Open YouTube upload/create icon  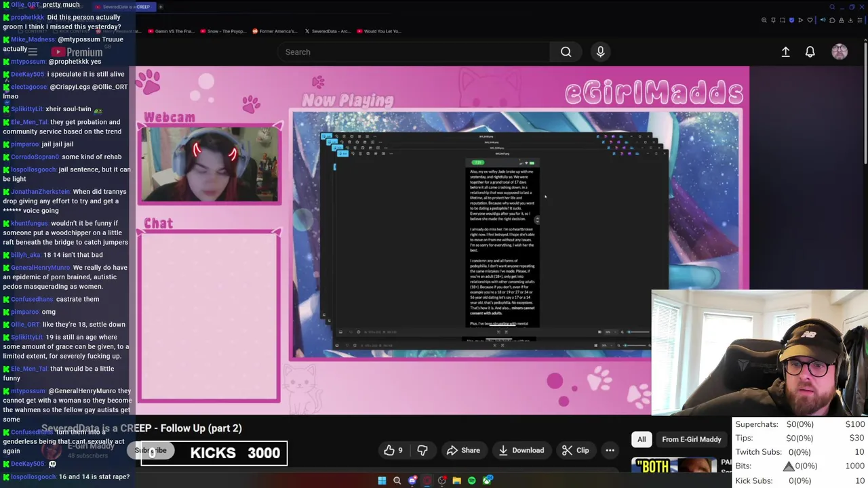(785, 52)
